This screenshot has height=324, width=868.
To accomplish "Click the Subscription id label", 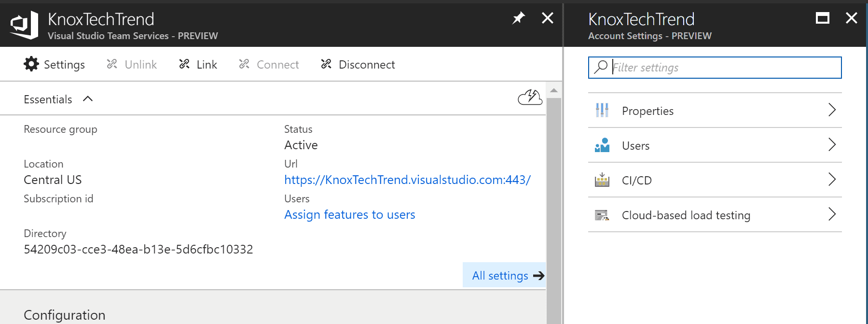I will point(58,198).
